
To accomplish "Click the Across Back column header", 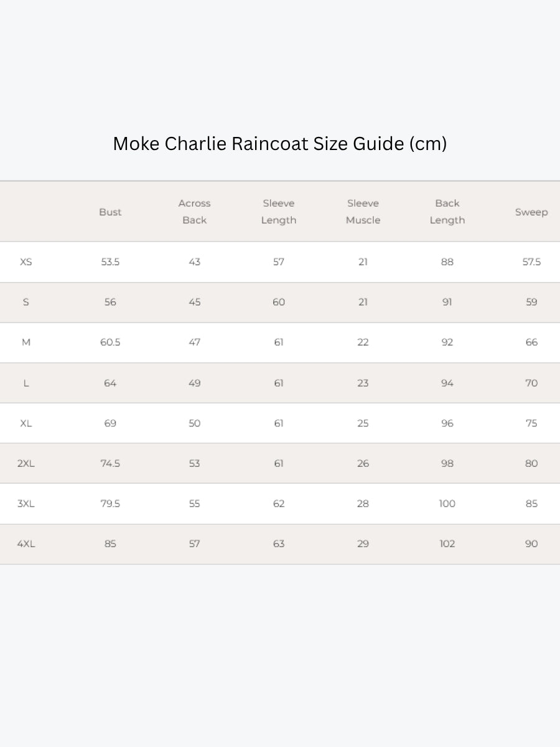I will (x=195, y=212).
